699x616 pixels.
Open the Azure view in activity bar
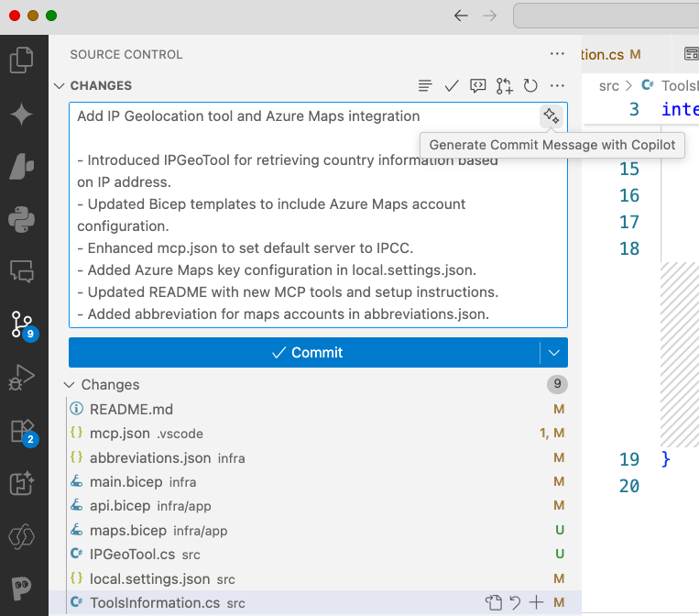(x=21, y=167)
